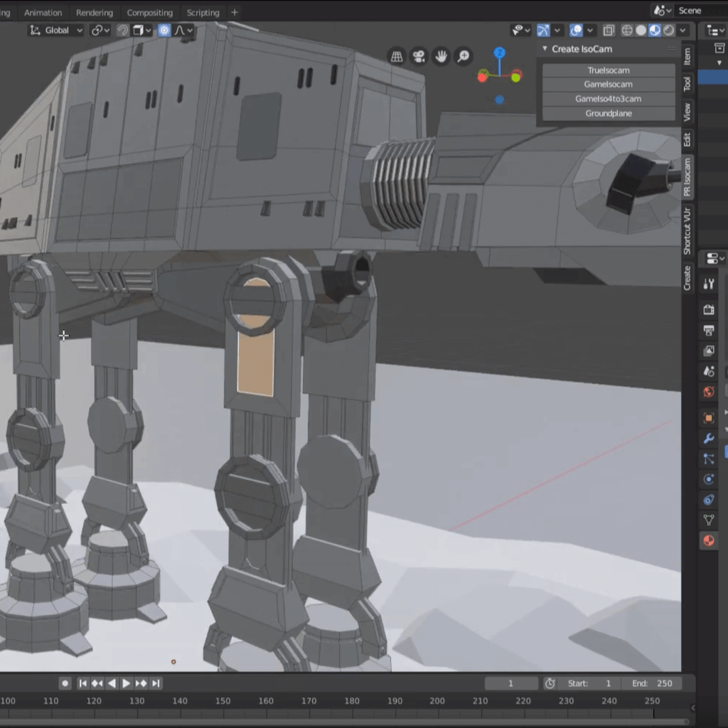Image resolution: width=728 pixels, height=728 pixels.
Task: Open the Global transform orientation dropdown
Action: 56,31
